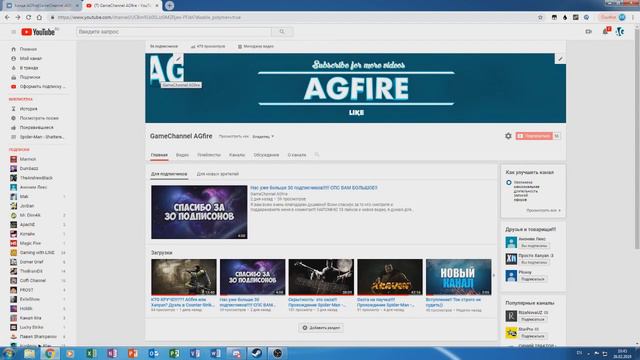Focus the YouTube search box
Viewport: 640px width, 360px height.
click(x=173, y=31)
